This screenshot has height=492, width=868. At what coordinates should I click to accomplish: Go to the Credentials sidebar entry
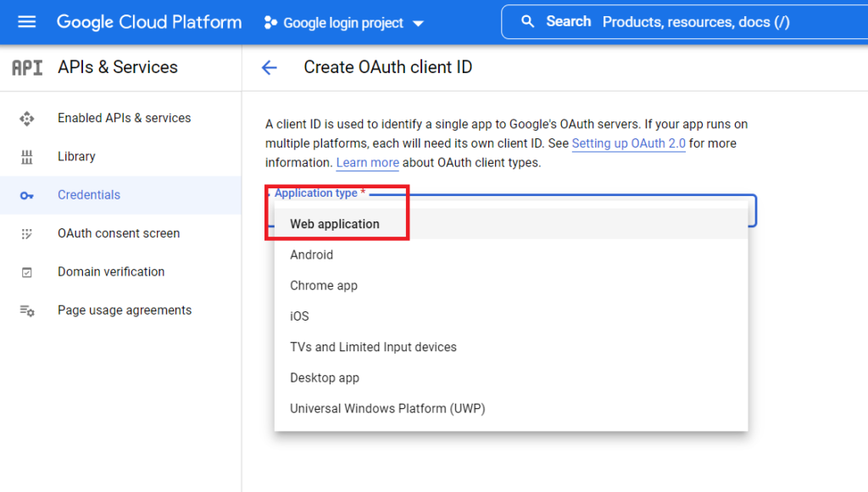point(89,195)
